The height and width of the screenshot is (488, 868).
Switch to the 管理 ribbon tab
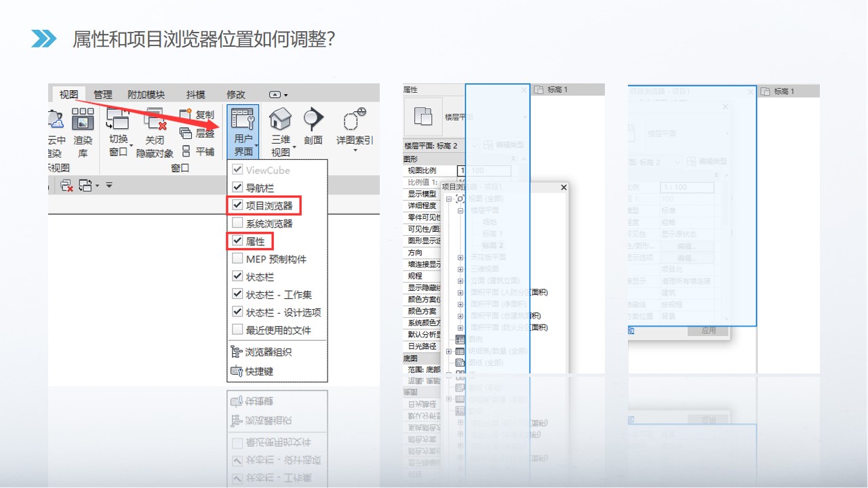click(x=103, y=94)
